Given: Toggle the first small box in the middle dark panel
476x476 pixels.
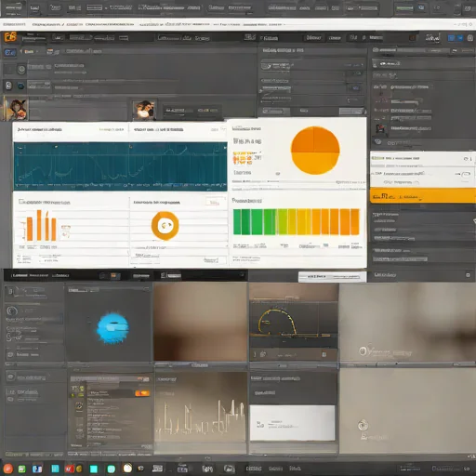Looking at the screenshot, I should click(x=357, y=73).
